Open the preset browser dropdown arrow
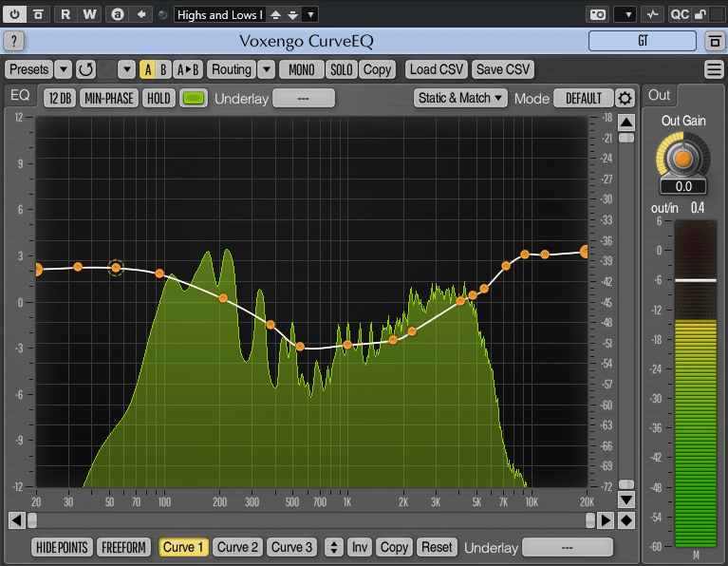Viewport: 728px width, 566px height. [310, 15]
